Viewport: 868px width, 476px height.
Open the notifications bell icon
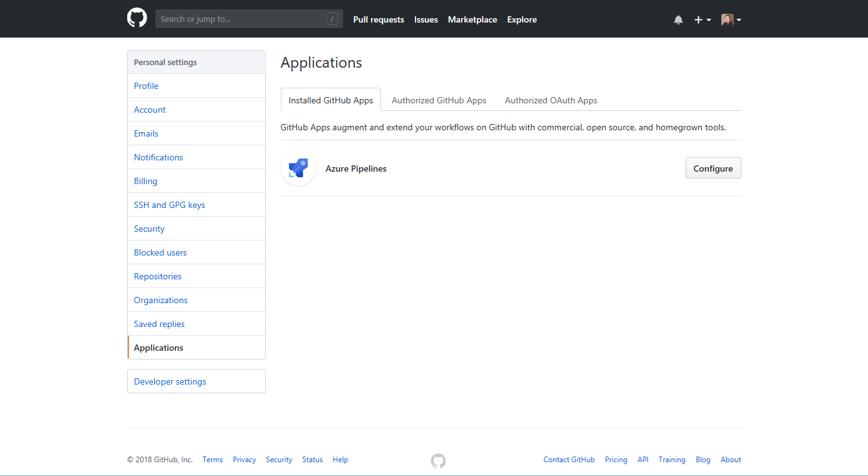tap(678, 20)
